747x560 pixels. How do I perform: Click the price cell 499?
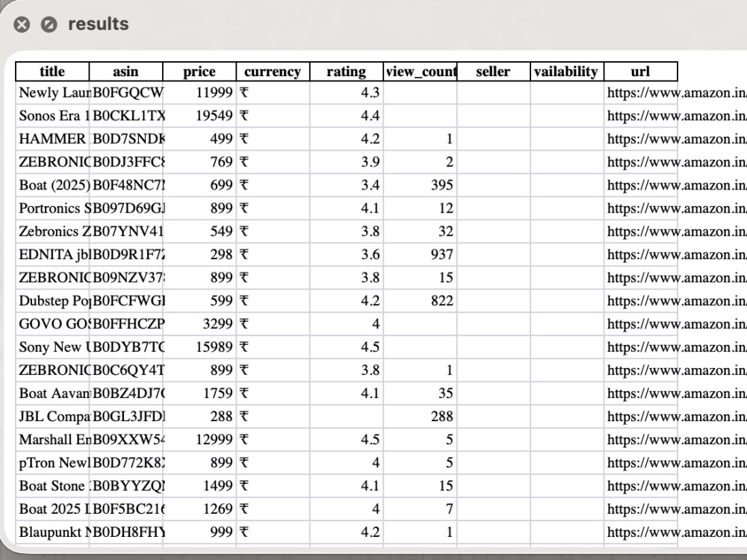click(199, 139)
